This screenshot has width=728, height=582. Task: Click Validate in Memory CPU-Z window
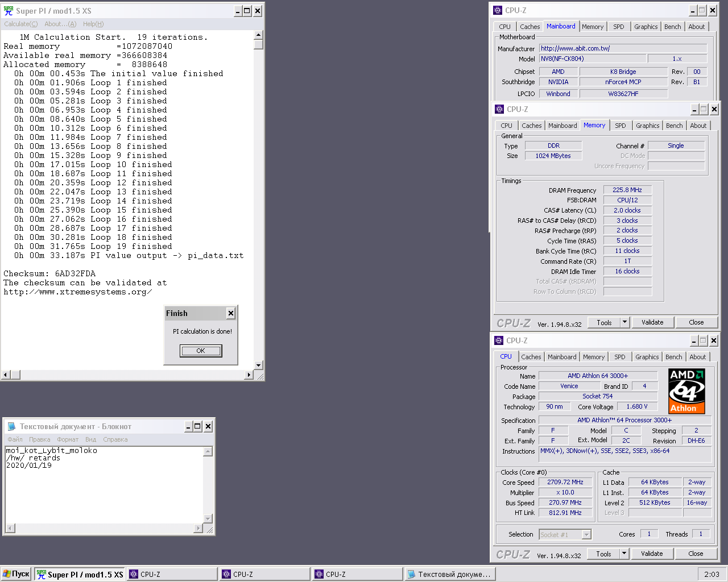pyautogui.click(x=652, y=322)
